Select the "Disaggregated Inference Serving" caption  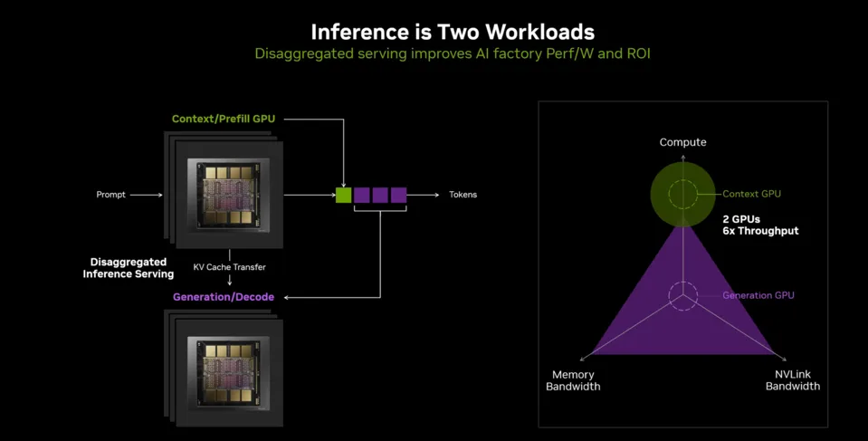(128, 268)
